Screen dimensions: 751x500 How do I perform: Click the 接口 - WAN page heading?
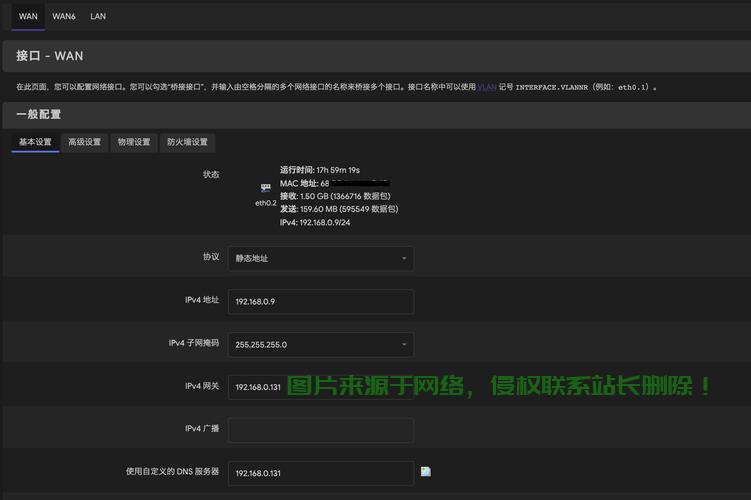coord(50,56)
